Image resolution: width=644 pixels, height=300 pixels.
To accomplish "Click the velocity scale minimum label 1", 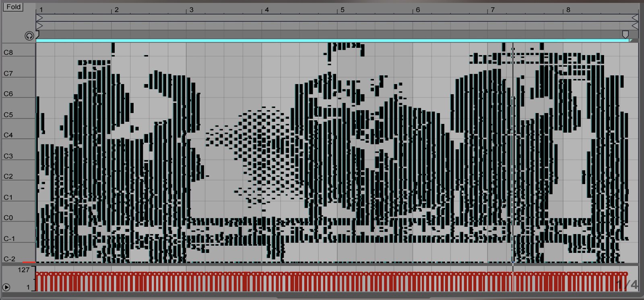I will pos(28,287).
